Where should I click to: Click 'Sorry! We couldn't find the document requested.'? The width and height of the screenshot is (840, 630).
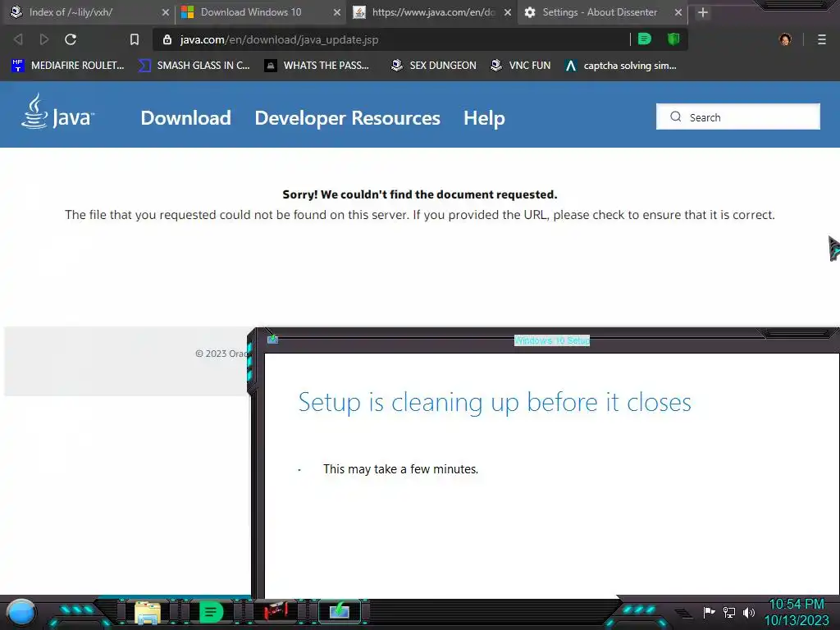click(420, 194)
